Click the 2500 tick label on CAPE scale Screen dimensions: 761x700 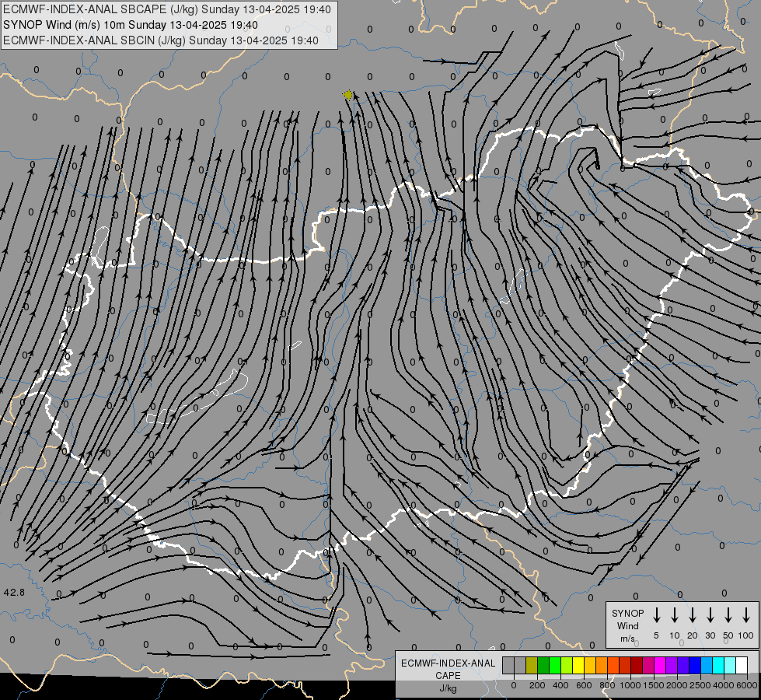click(700, 685)
